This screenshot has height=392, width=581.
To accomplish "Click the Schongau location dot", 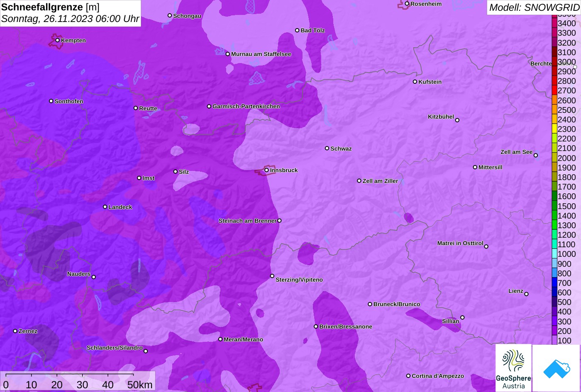I will pos(170,15).
